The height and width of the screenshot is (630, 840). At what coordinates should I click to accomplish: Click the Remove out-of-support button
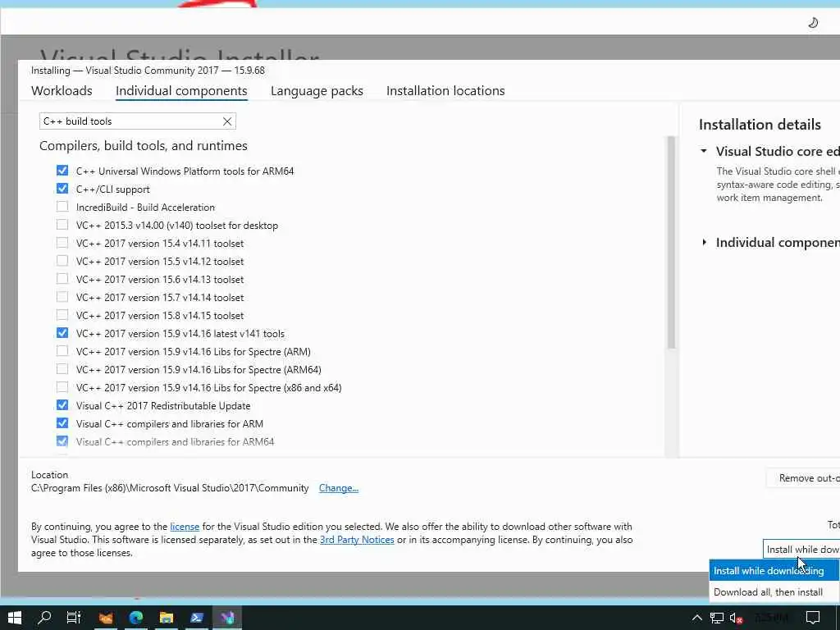tap(802, 478)
